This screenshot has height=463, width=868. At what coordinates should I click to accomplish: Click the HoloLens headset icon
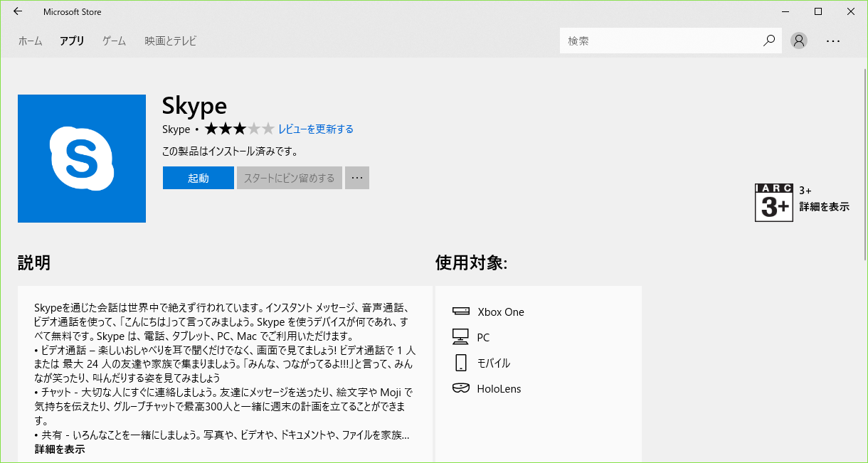(460, 388)
